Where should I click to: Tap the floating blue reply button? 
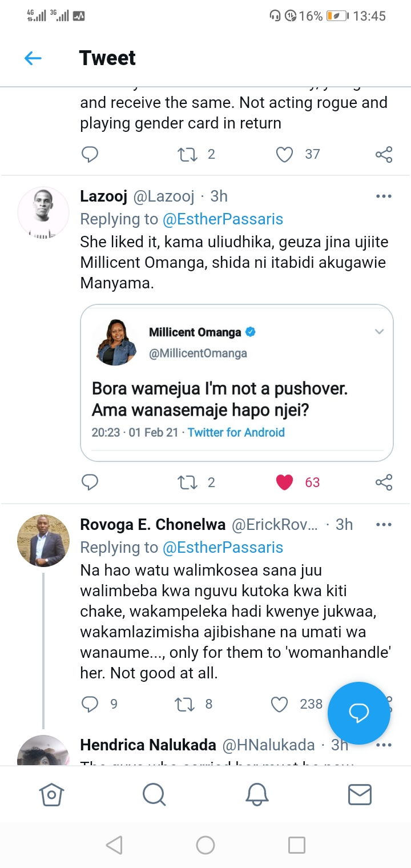(x=358, y=713)
